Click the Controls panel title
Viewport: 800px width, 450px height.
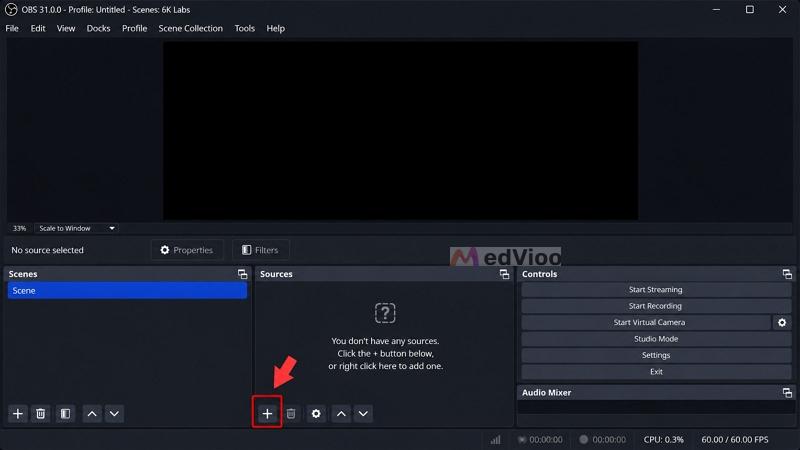(x=539, y=274)
